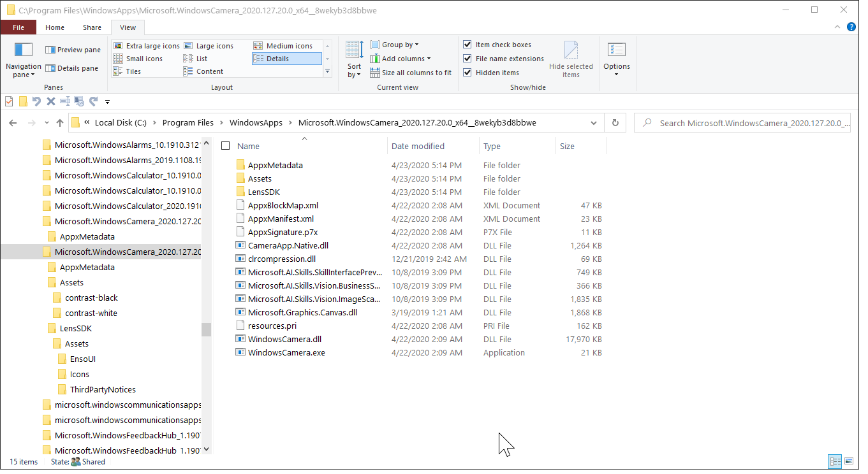Image resolution: width=868 pixels, height=474 pixels.
Task: Switch layout to Extra large icons
Action: (147, 46)
